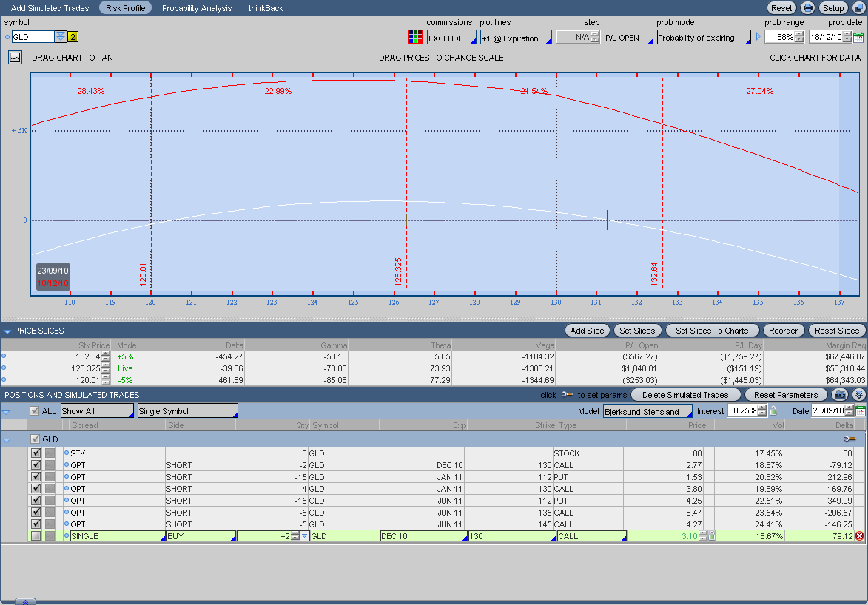Click the GLD symbol input field

coord(33,37)
